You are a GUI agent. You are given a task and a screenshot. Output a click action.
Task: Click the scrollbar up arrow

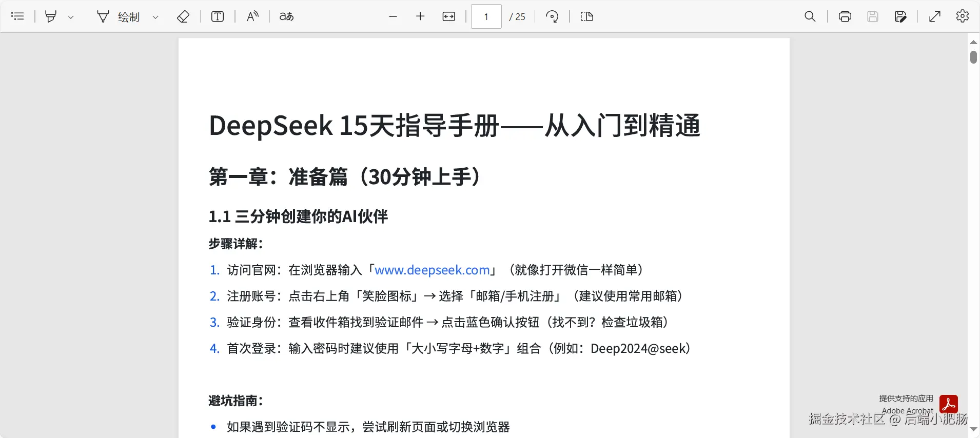coord(973,42)
